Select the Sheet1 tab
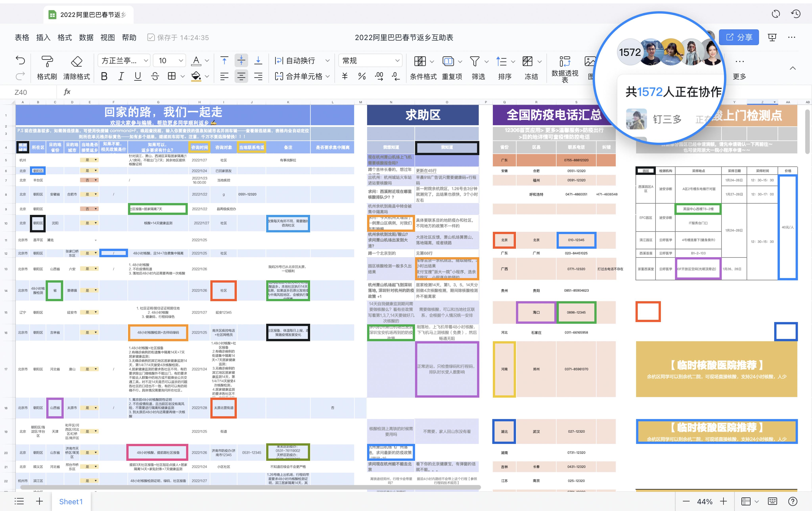This screenshot has width=812, height=511. coord(71,501)
